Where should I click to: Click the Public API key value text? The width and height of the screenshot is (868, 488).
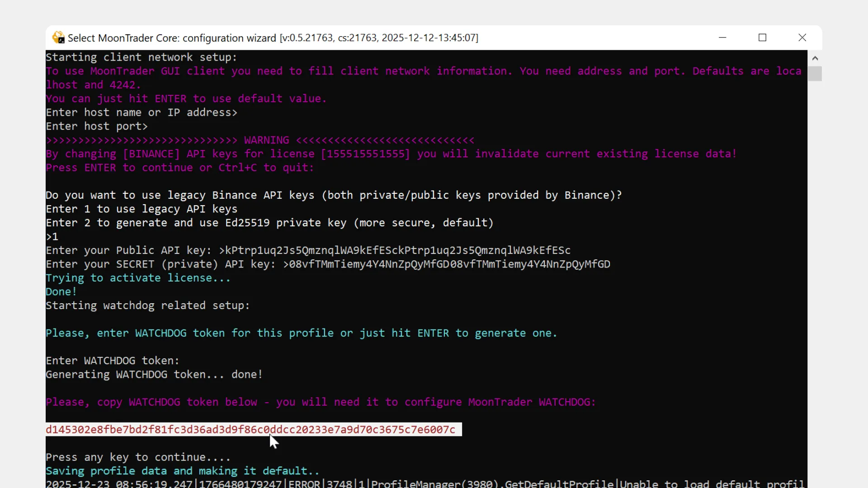[397, 250]
